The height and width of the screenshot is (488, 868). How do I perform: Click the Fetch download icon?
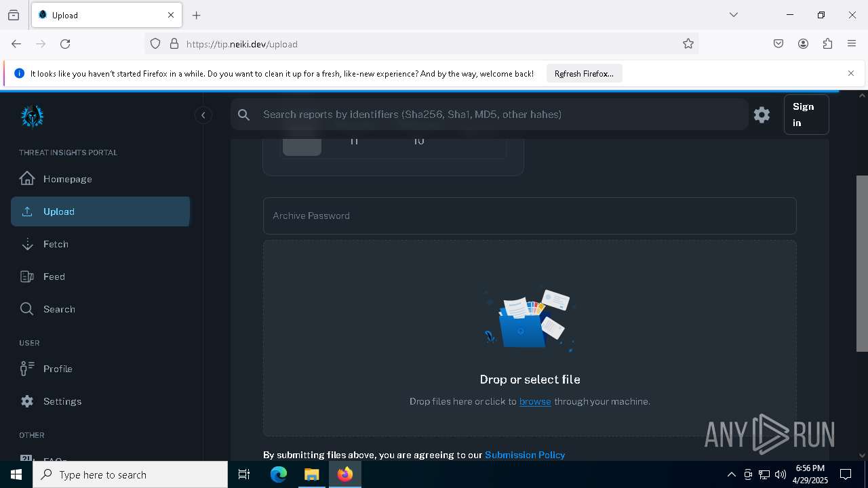[x=27, y=244]
